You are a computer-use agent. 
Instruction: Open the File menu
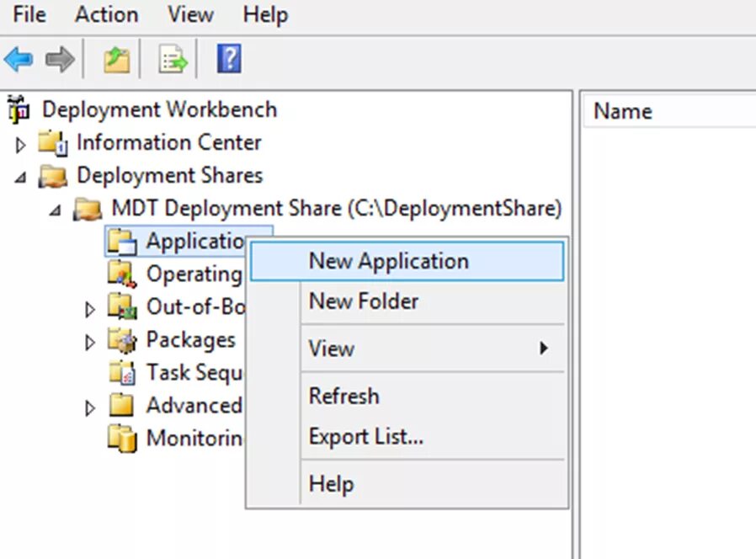tap(29, 14)
